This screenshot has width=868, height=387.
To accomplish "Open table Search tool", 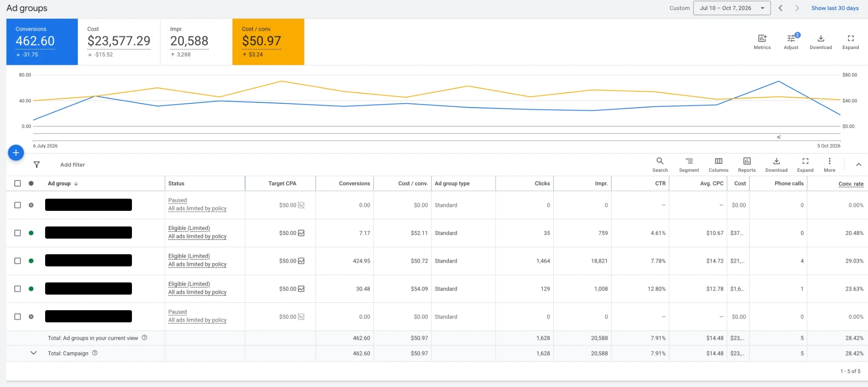I will tap(660, 161).
